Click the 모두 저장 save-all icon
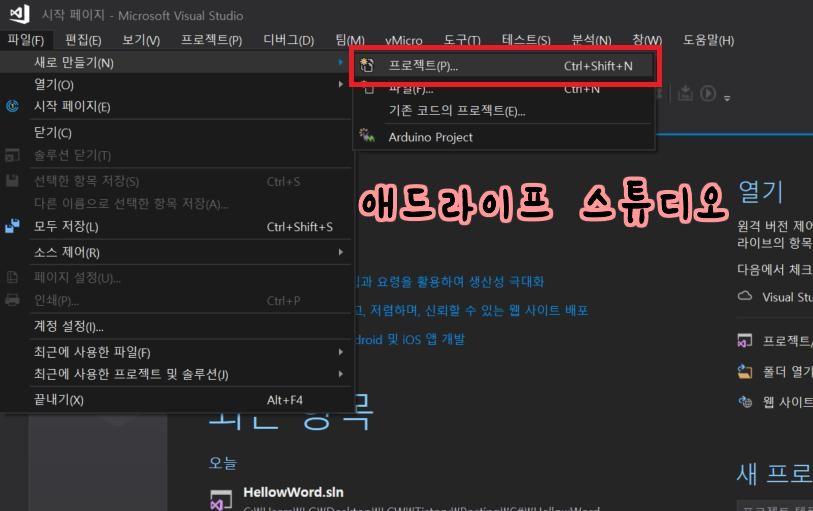The image size is (813, 511). 12,226
